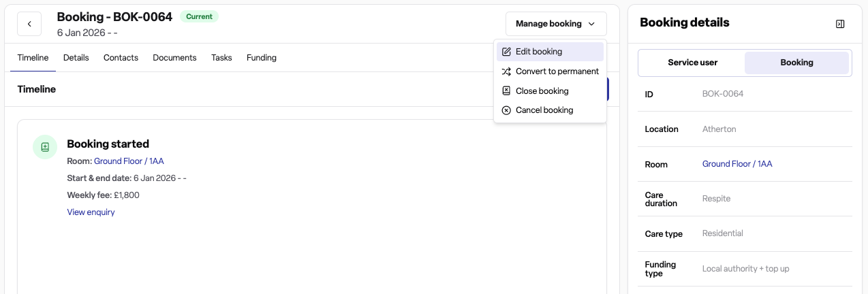Open Ground Floor / 1AA link in Booking details
Image resolution: width=868 pixels, height=294 pixels.
737,164
